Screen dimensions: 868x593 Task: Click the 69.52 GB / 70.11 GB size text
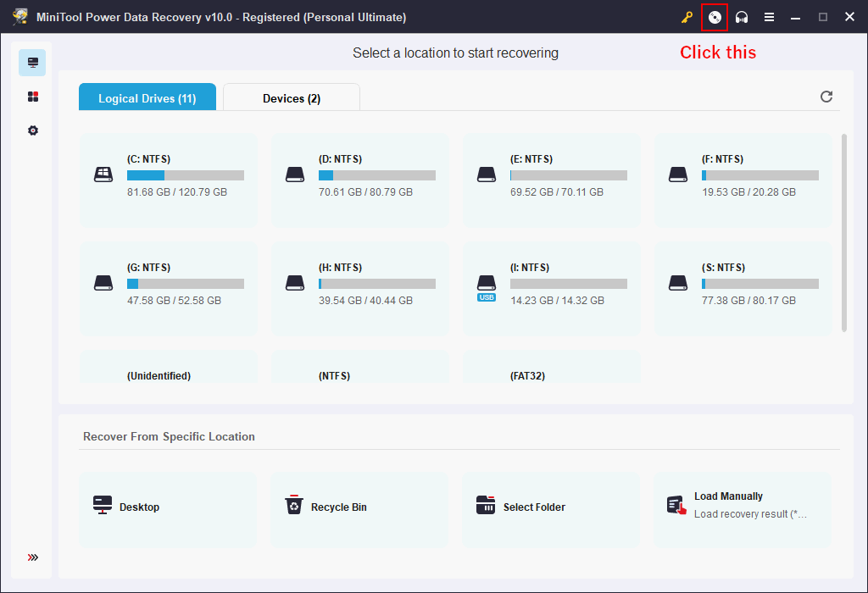(x=557, y=192)
